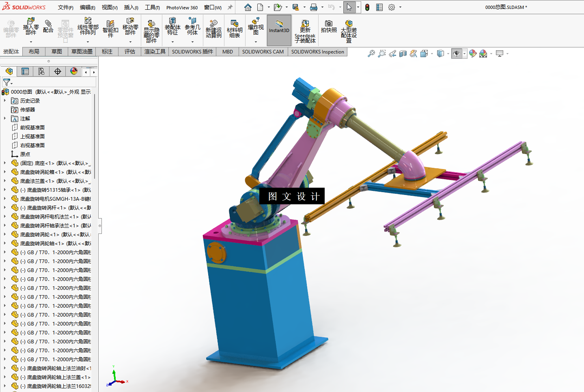This screenshot has height=392, width=584.
Task: Open the ConfigurationManager tab icon
Action: click(x=41, y=71)
